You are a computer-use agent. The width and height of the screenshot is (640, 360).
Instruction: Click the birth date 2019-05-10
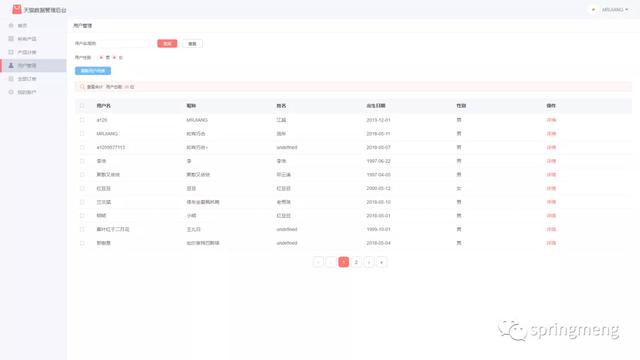[378, 202]
